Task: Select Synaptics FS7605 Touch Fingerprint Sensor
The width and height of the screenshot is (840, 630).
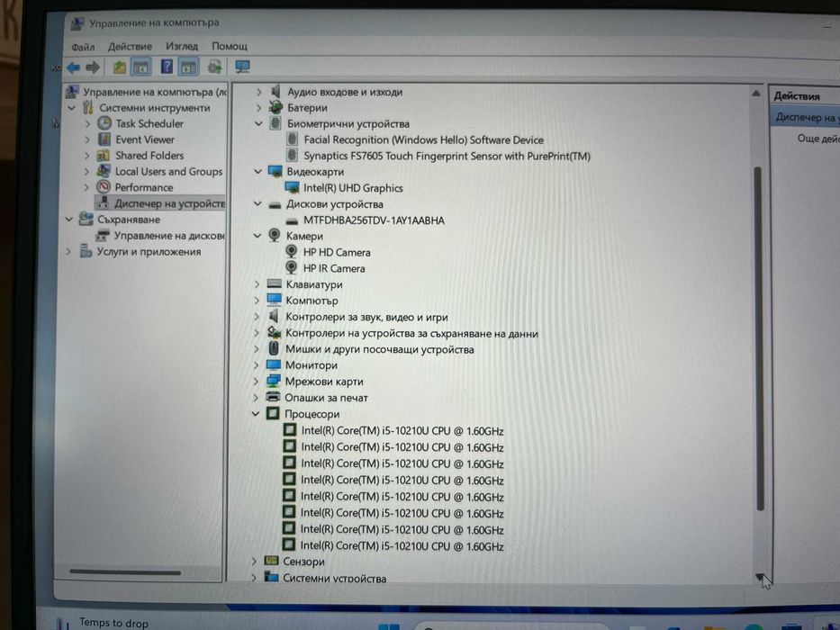Action: click(x=447, y=157)
